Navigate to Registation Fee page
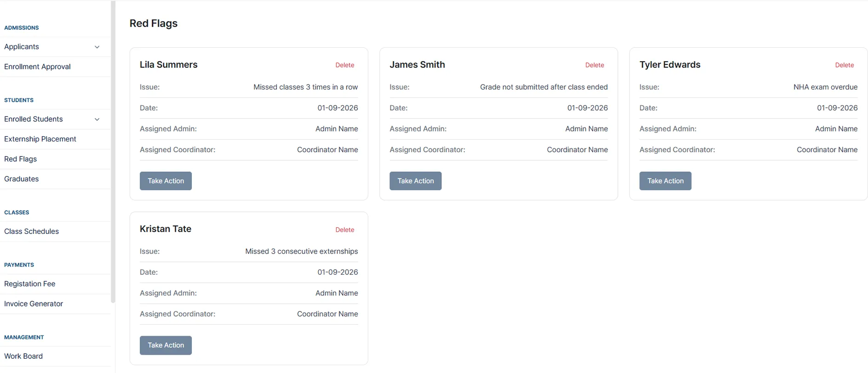Viewport: 868px width, 373px height. (29, 284)
